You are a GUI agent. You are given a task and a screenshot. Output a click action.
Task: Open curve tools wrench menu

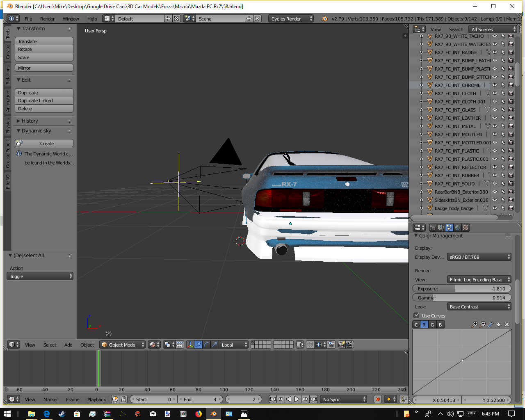(491, 324)
